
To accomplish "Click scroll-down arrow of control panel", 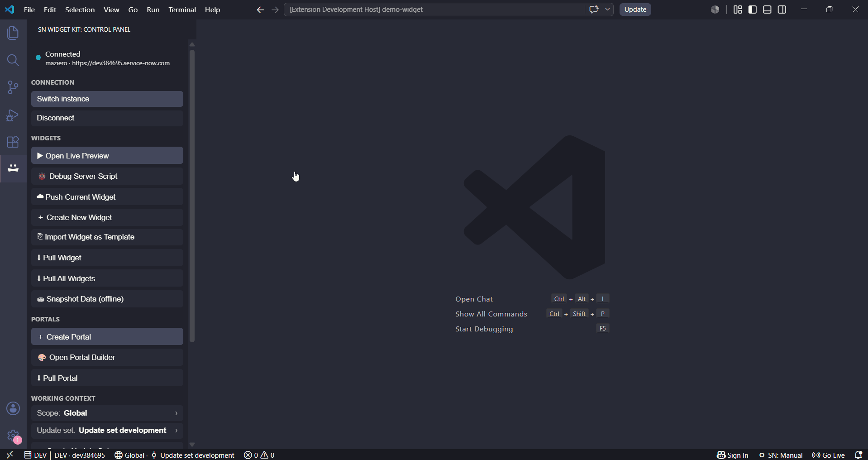I will coord(192,445).
